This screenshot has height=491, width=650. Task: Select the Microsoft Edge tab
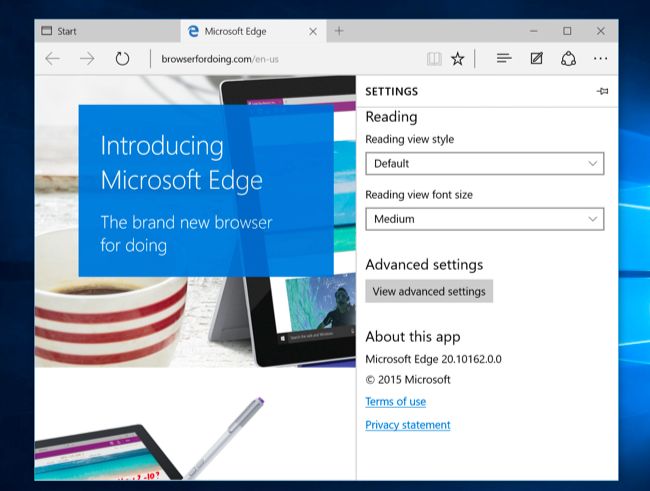(x=254, y=31)
